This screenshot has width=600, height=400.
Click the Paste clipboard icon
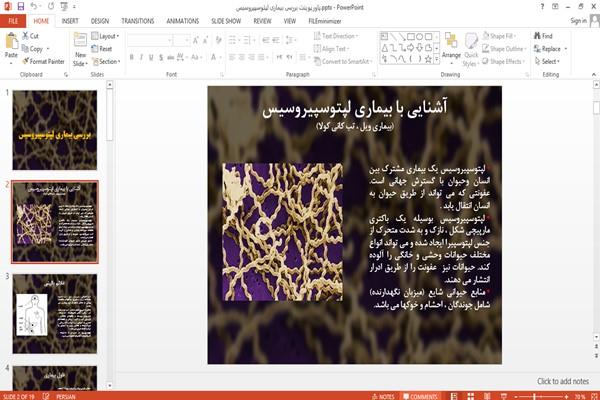point(11,41)
